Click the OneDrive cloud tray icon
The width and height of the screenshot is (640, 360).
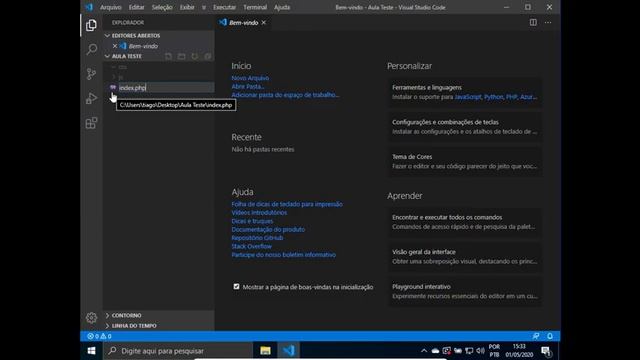pos(435,351)
